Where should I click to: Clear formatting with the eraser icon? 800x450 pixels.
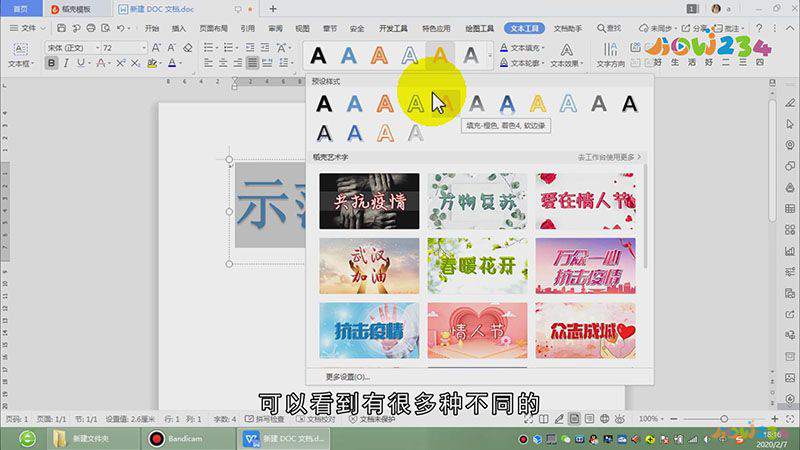188,47
